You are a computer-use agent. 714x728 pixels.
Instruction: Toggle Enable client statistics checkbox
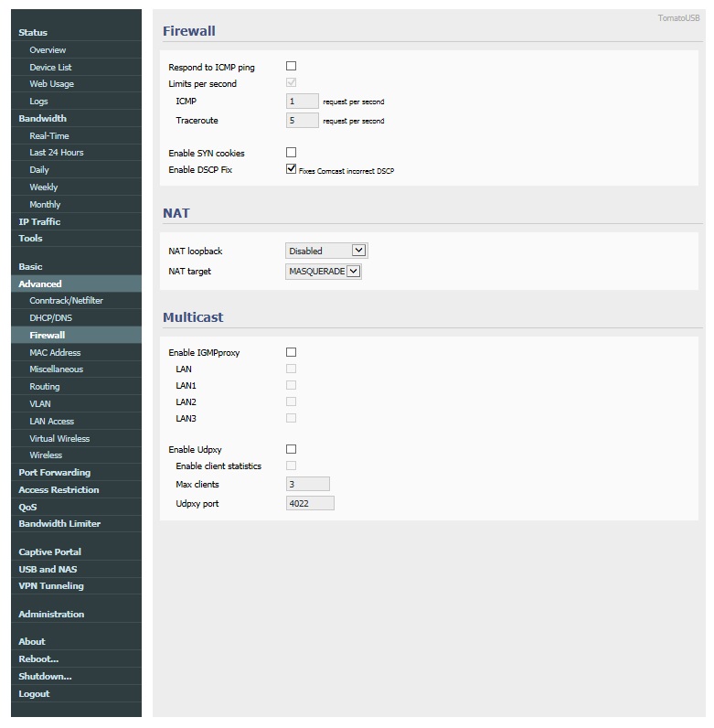[291, 466]
